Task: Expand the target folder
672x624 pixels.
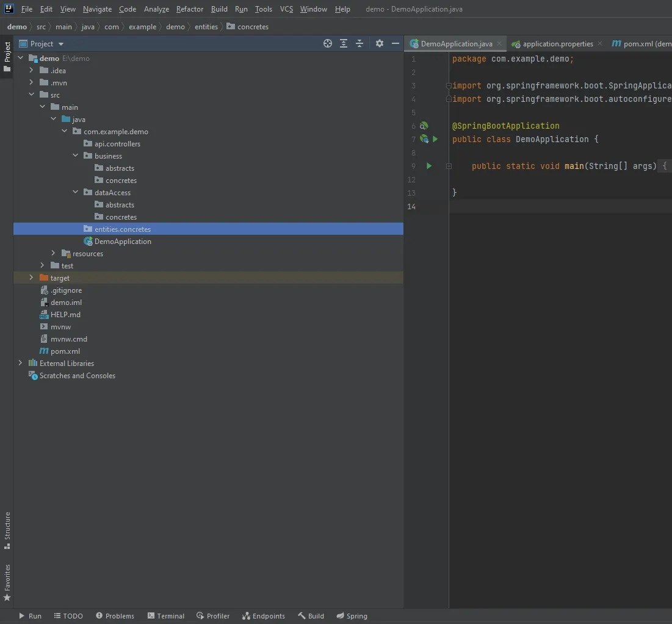Action: (31, 278)
